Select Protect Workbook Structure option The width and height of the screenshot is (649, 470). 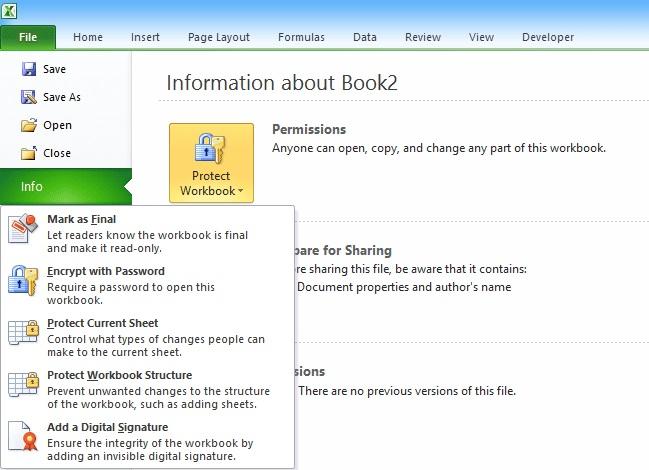click(x=147, y=389)
